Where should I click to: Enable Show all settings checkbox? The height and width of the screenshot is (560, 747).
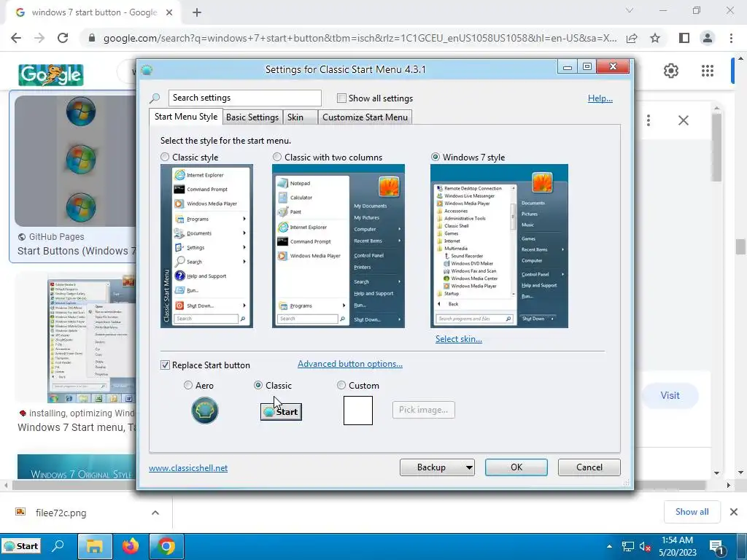(x=341, y=98)
